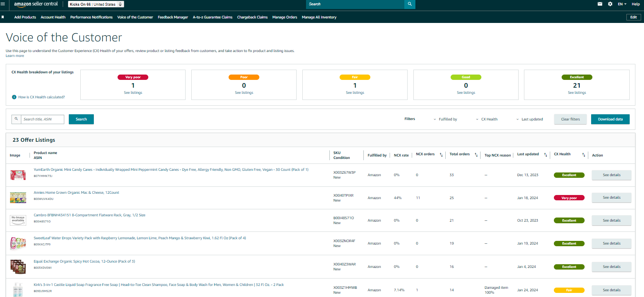Screen dimensions: 644x297
Task: Click the info icon for CX Health calculation
Action: pyautogui.click(x=14, y=97)
